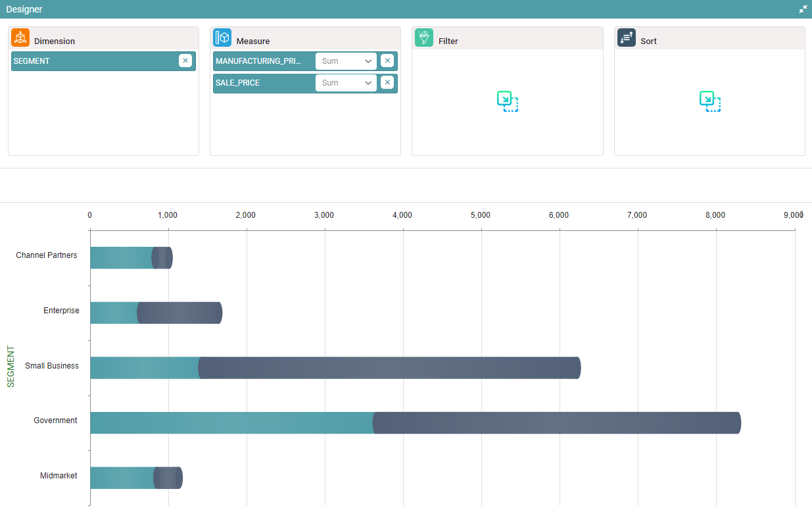Click the teal Government bar segment
The image size is (812, 510).
pyautogui.click(x=231, y=423)
